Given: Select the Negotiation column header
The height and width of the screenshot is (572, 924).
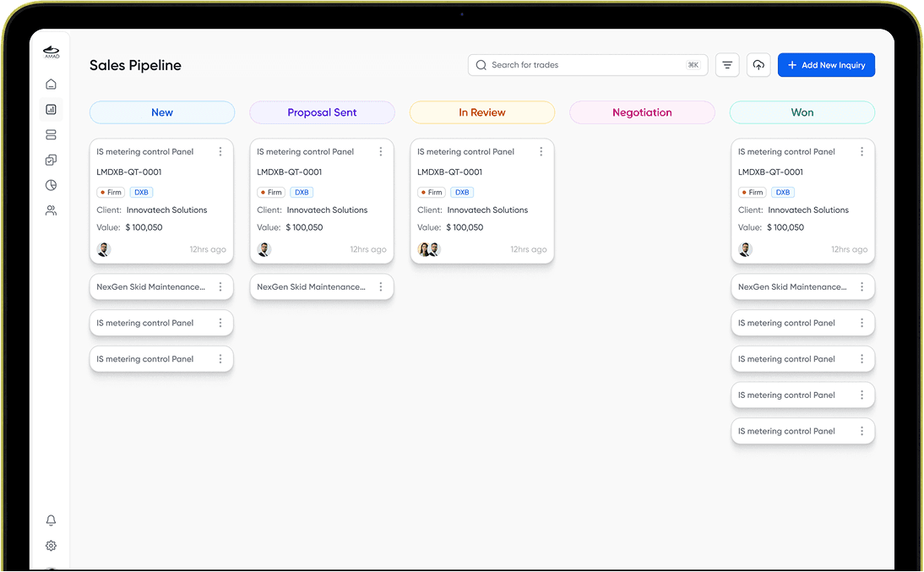Looking at the screenshot, I should tap(642, 112).
